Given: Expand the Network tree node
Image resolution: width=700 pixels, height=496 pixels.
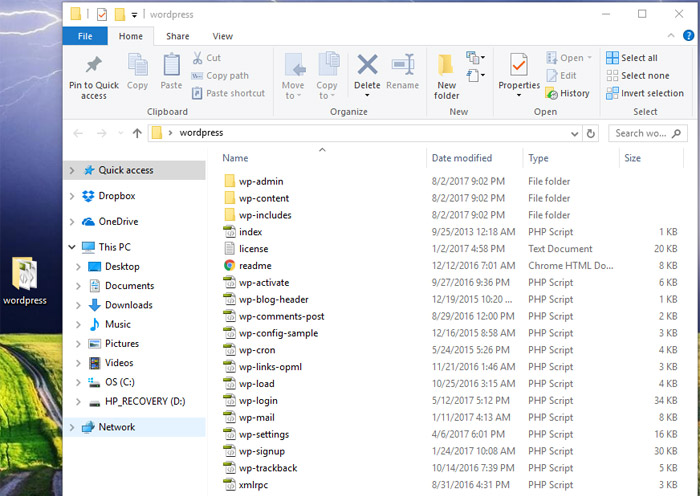Looking at the screenshot, I should [72, 427].
